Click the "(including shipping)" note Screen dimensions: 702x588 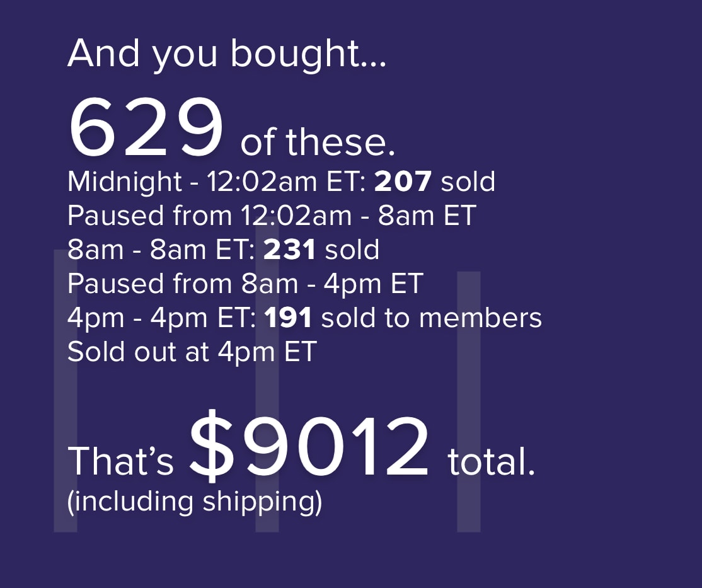coord(195,500)
